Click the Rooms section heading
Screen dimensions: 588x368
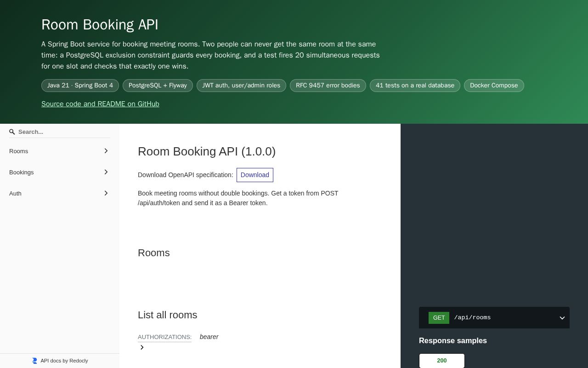coord(154,253)
